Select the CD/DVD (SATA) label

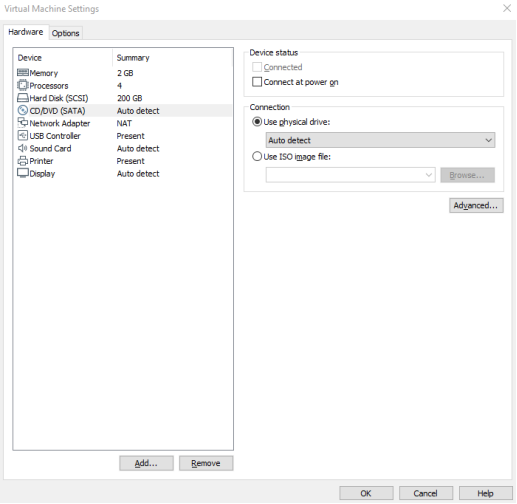(x=57, y=111)
